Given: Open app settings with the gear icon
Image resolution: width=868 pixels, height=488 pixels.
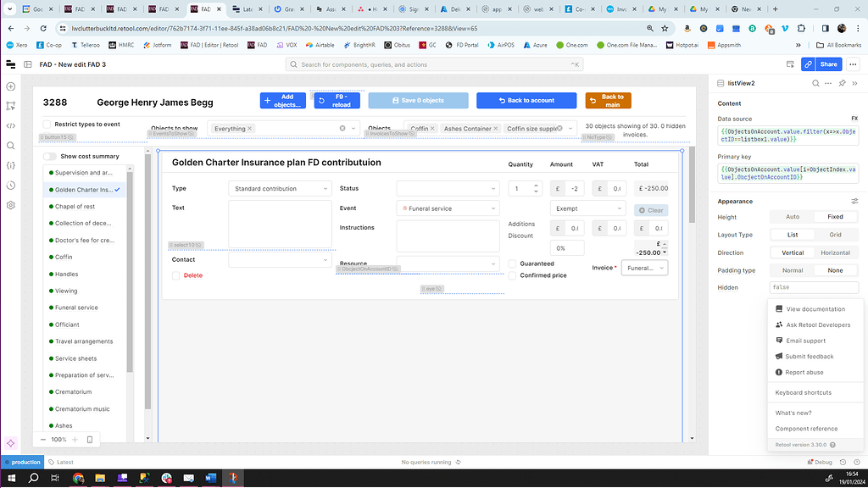Looking at the screenshot, I should [11, 204].
